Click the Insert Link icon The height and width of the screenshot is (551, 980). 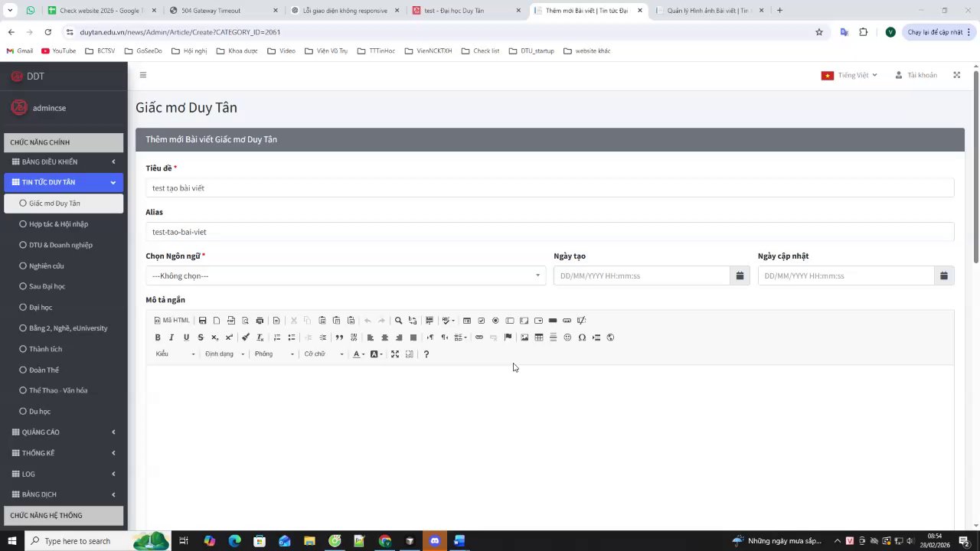(479, 337)
